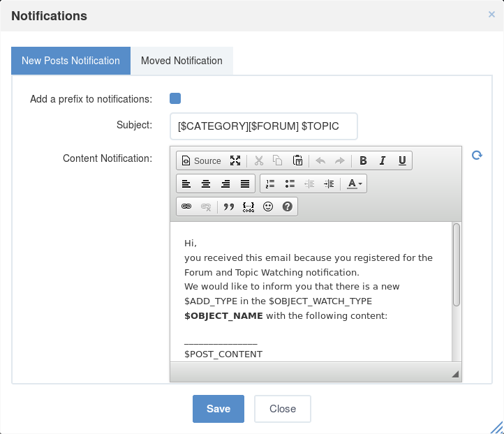This screenshot has width=504, height=434.
Task: Insert a bulleted list
Action: point(290,184)
